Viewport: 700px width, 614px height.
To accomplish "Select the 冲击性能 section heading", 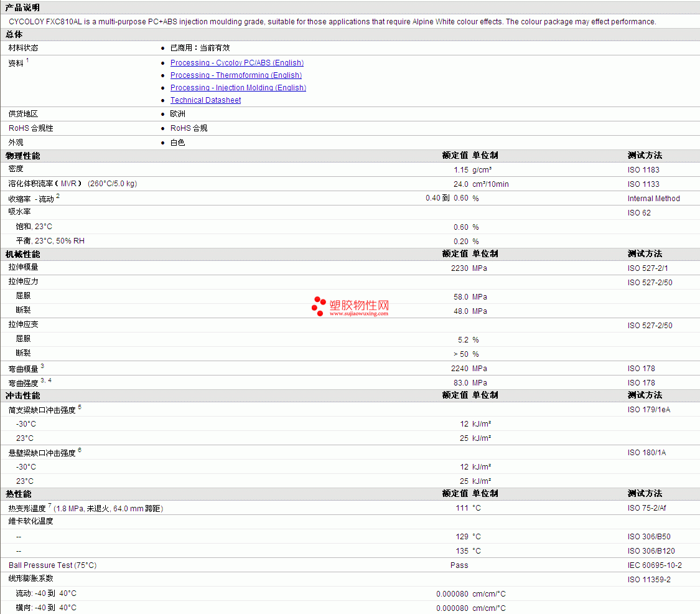I will [23, 395].
